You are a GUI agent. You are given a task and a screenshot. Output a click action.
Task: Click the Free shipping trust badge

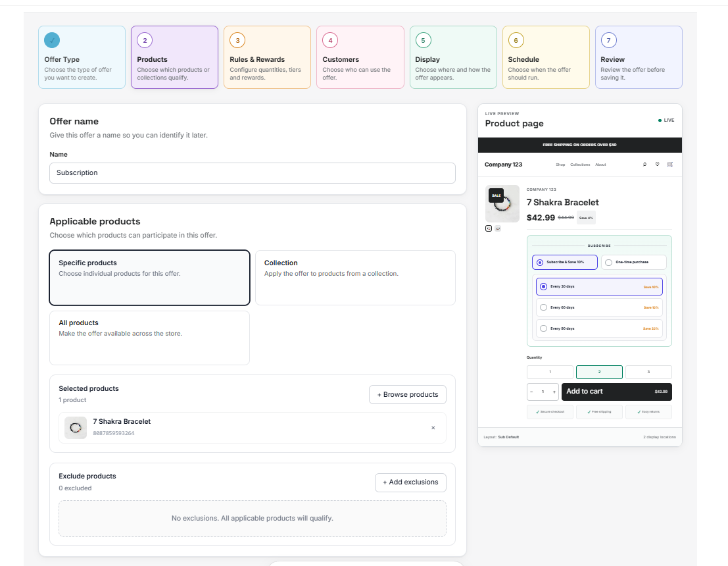click(x=599, y=412)
